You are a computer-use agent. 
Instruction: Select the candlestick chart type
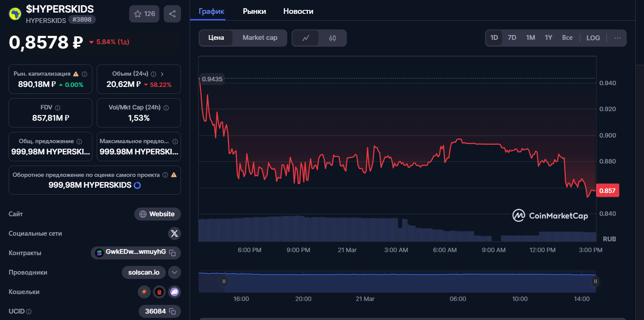click(333, 38)
